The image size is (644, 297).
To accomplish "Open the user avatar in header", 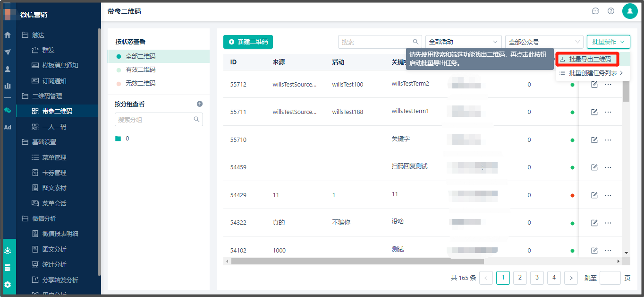I will (630, 11).
